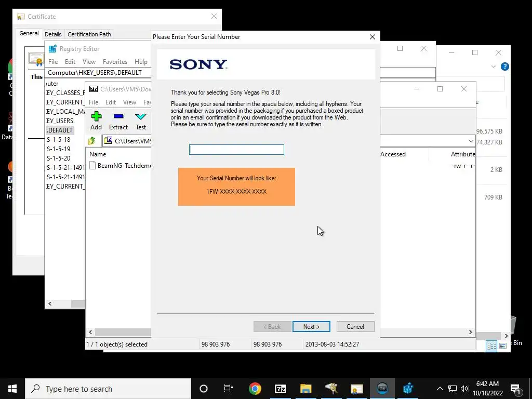Switch to the Certification Path tab
This screenshot has width=532, height=399.
click(x=89, y=34)
